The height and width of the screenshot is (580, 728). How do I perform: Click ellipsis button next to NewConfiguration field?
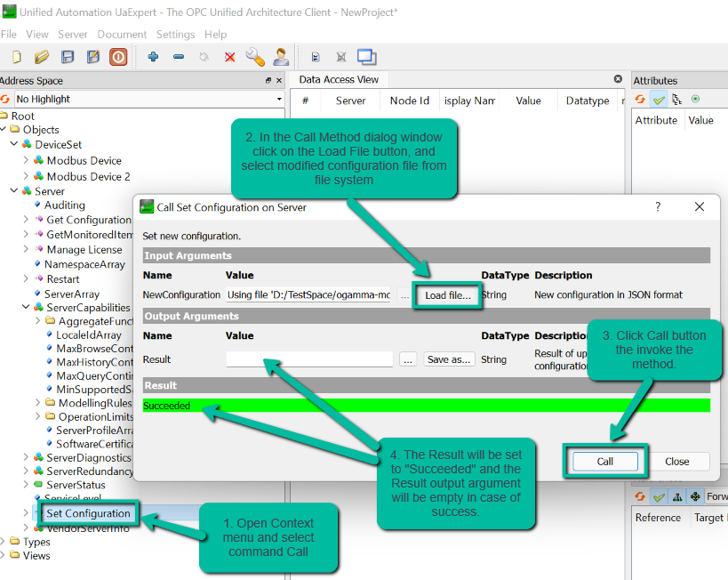click(x=404, y=295)
